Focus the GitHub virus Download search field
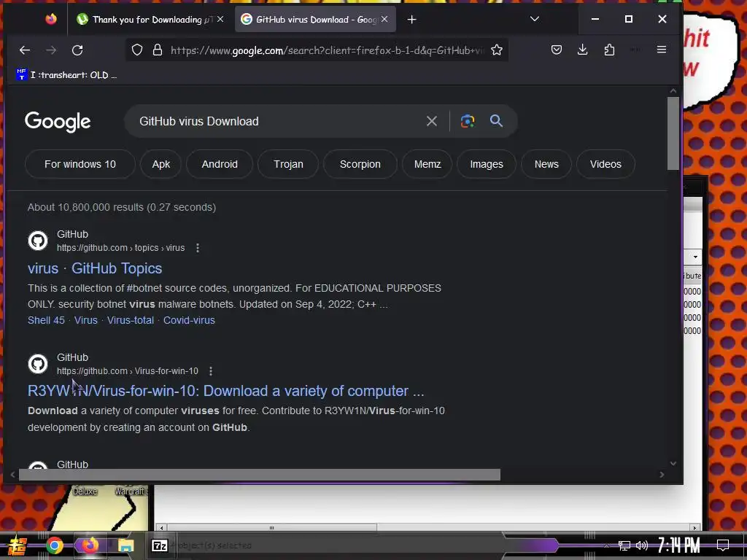Viewport: 747px width, 560px height. tap(279, 122)
